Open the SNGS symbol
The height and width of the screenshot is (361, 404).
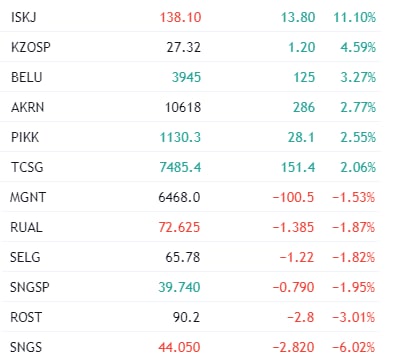[26, 347]
